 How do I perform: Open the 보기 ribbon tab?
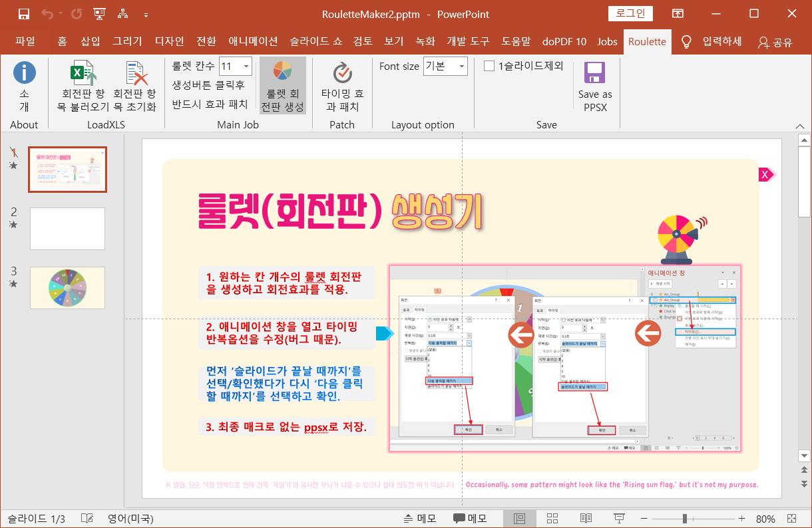[394, 41]
